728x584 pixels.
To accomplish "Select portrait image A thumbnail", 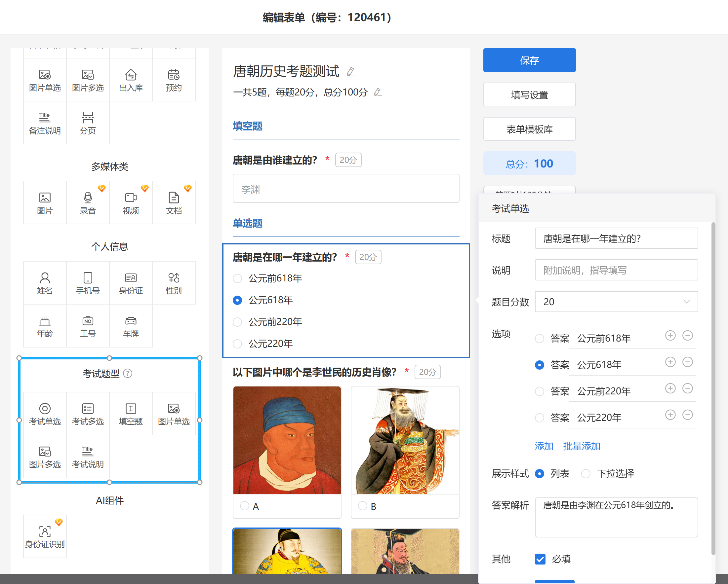I will (x=287, y=440).
